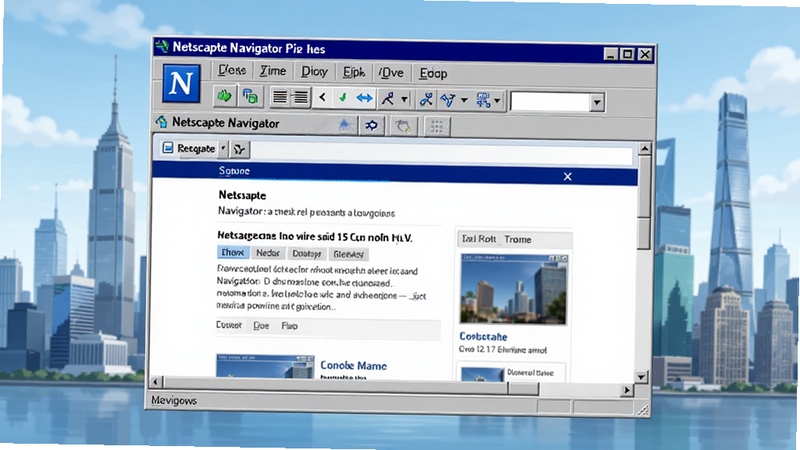This screenshot has width=800, height=450.
Task: Click the blue double-headed arrow icon
Action: coord(364,98)
